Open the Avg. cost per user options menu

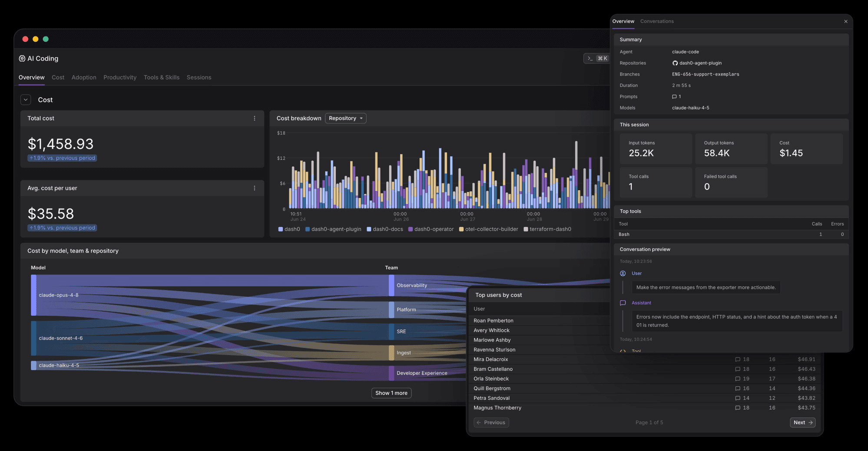point(255,188)
